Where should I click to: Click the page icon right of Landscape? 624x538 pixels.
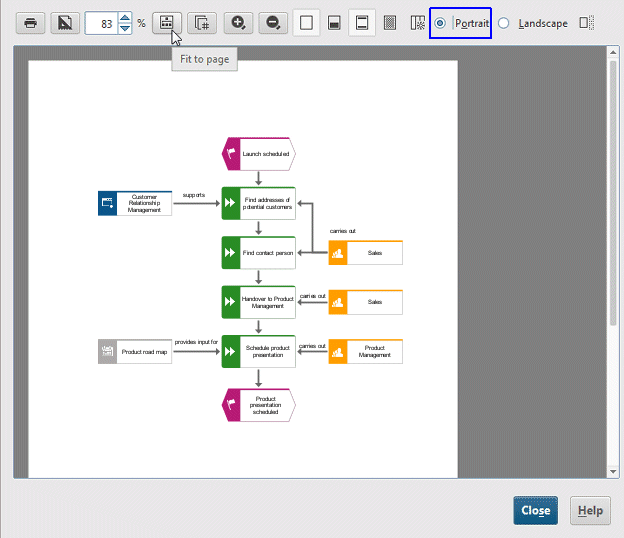587,23
